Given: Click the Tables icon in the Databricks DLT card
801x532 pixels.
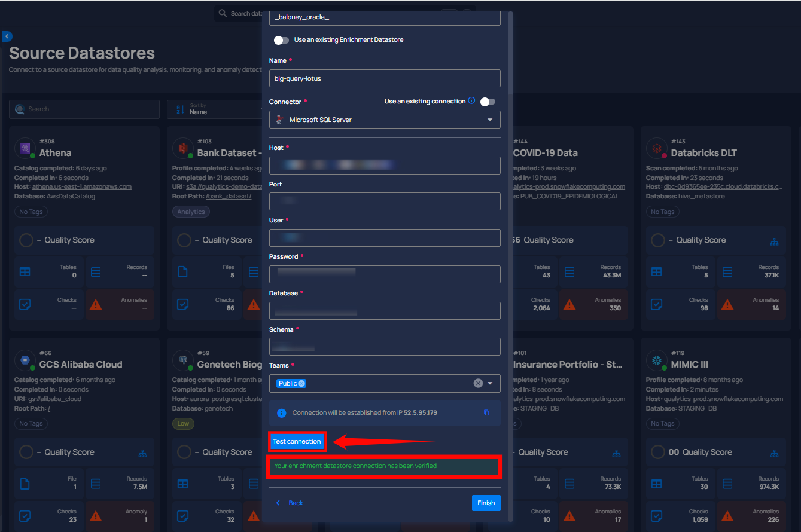Looking at the screenshot, I should pyautogui.click(x=656, y=272).
